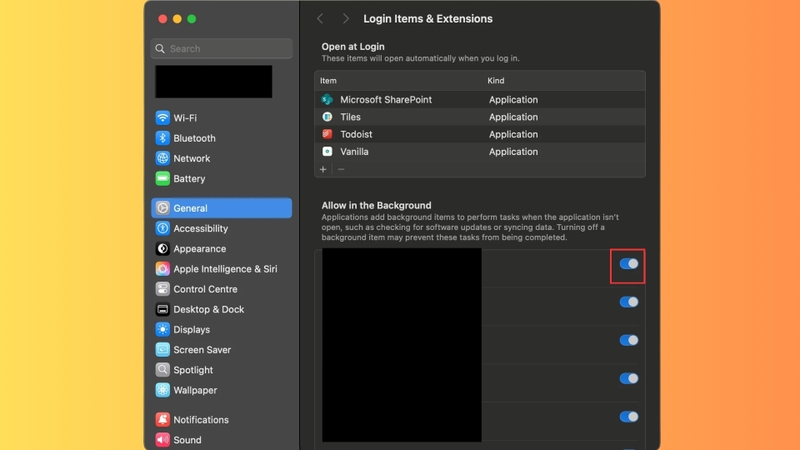The width and height of the screenshot is (800, 450).
Task: Select the Tiles login item row
Action: [480, 117]
